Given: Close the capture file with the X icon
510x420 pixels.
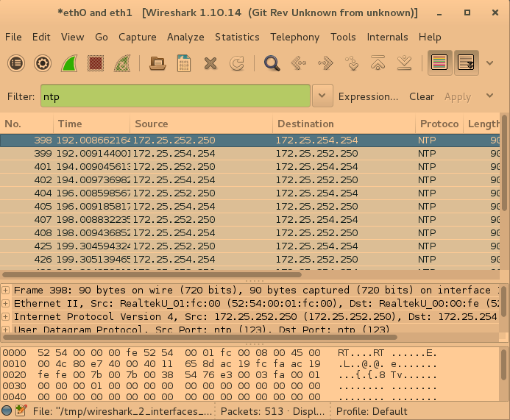Looking at the screenshot, I should tap(210, 63).
